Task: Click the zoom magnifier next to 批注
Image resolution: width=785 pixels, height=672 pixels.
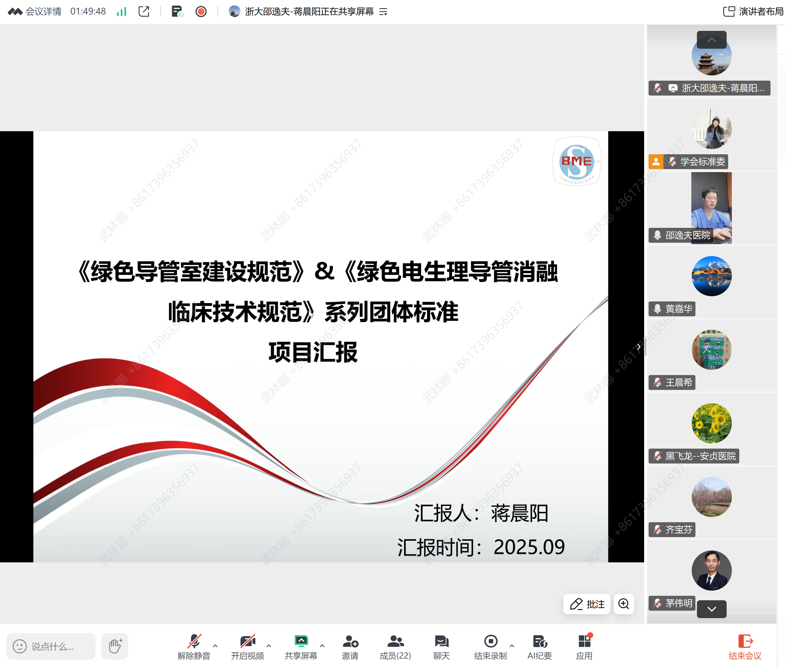Action: click(x=623, y=604)
